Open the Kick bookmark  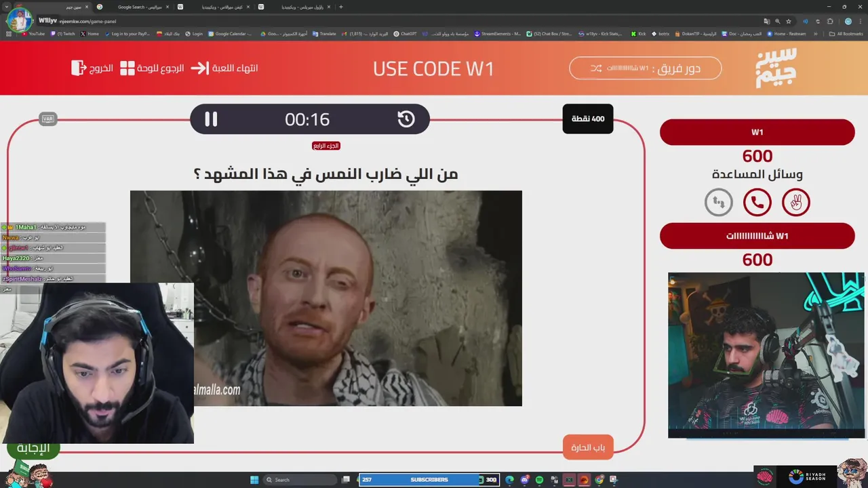tap(638, 33)
